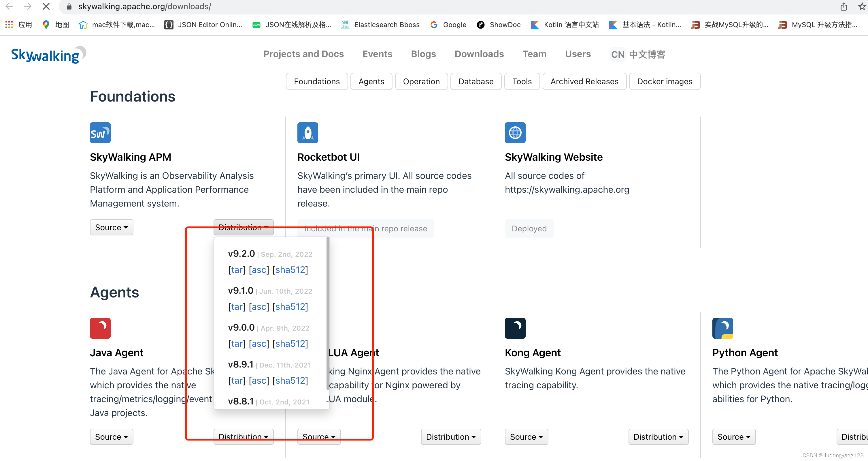Screen dimensions: 868x461
Task: Download v9.0.0 tar file
Action: [237, 343]
